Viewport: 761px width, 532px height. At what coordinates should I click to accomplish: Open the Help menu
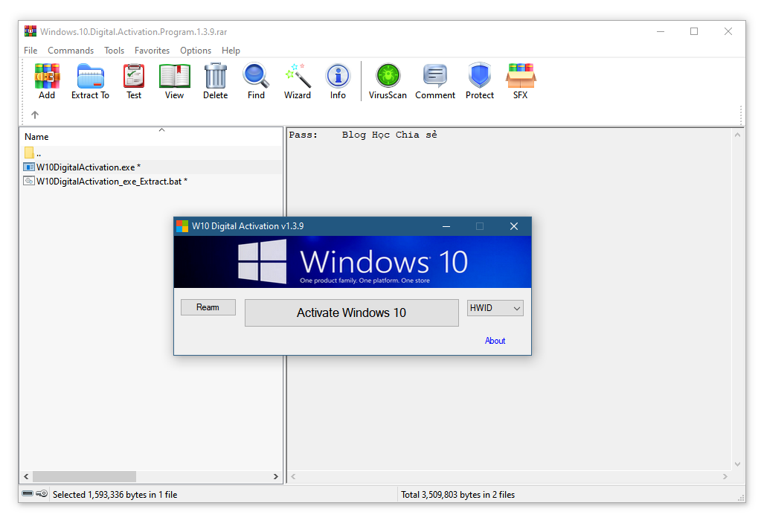[x=231, y=51]
